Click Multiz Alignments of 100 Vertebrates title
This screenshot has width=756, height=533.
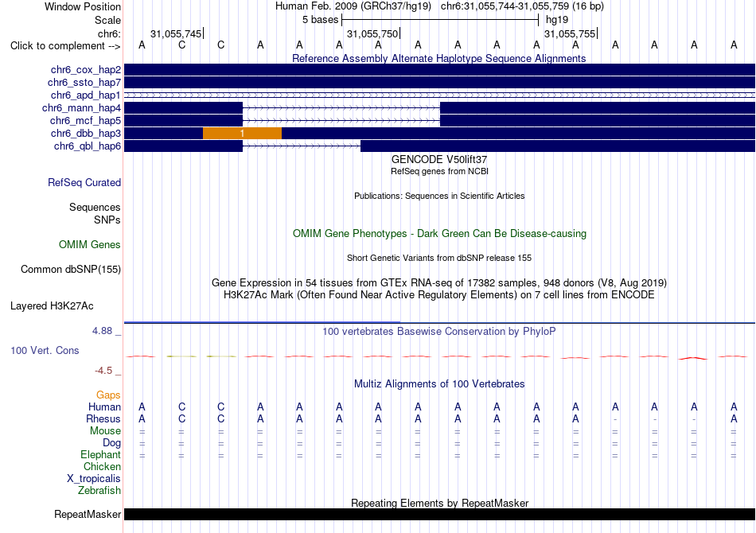pos(439,384)
